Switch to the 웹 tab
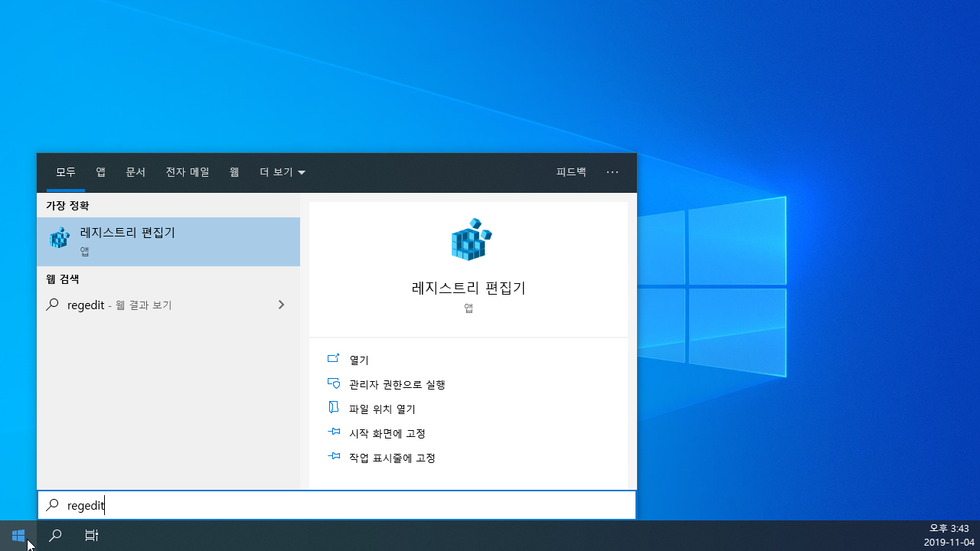 (234, 172)
